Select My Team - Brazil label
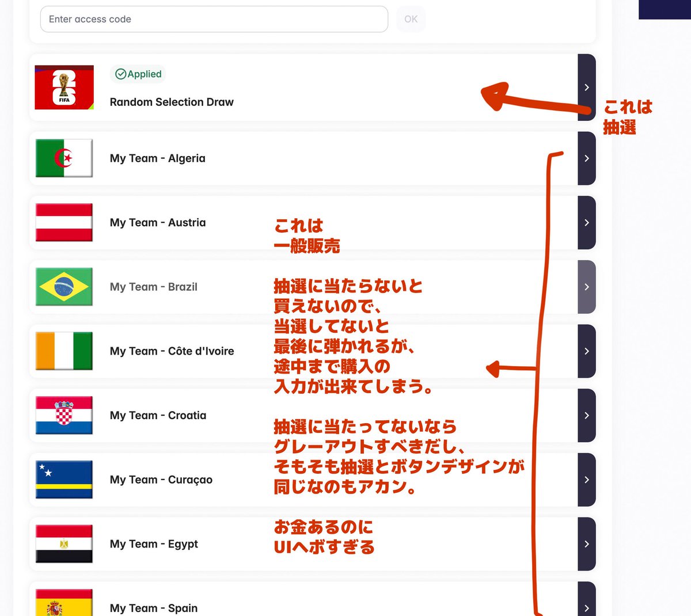691x616 pixels. click(154, 287)
